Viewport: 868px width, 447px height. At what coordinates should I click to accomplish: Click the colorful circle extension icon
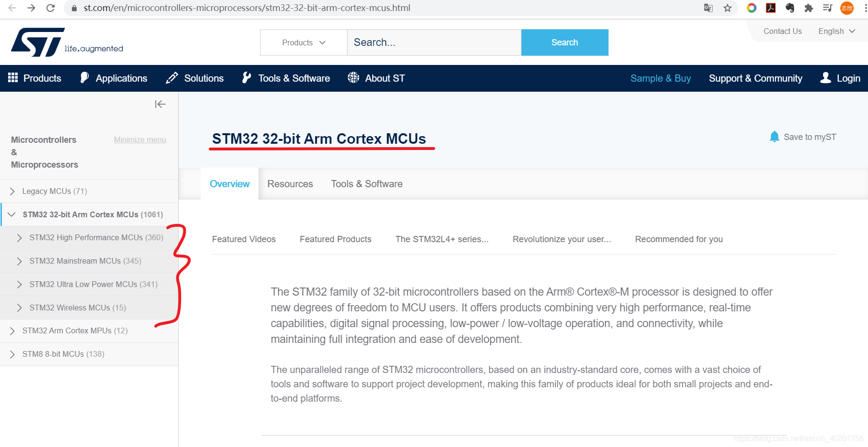pos(751,8)
